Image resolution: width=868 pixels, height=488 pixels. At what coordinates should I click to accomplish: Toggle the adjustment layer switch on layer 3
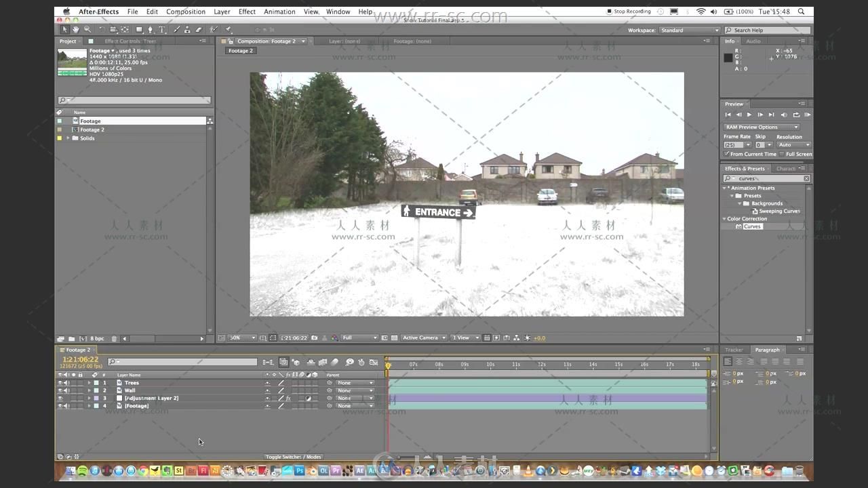308,399
